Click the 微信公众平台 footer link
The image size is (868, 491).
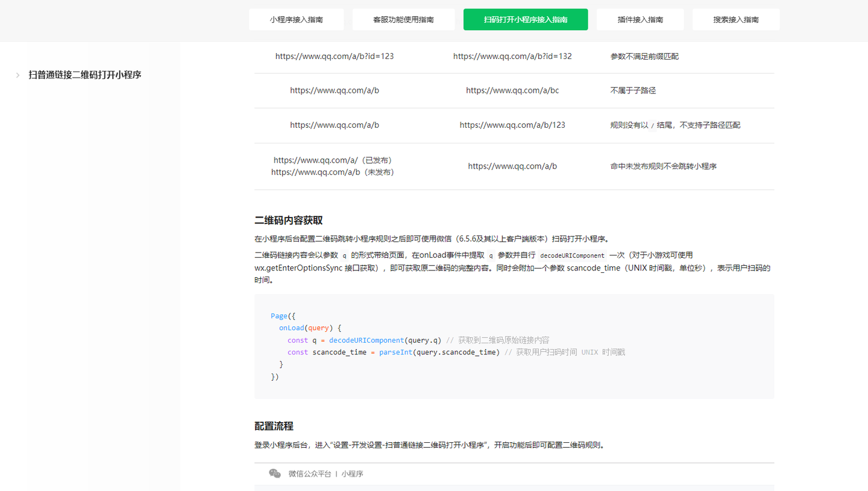coord(310,474)
